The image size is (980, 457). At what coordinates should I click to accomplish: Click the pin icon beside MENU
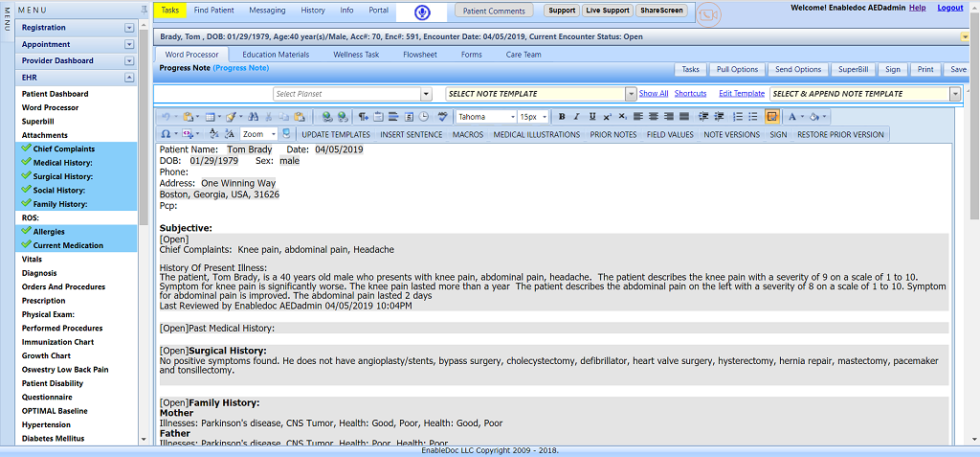coord(145,10)
